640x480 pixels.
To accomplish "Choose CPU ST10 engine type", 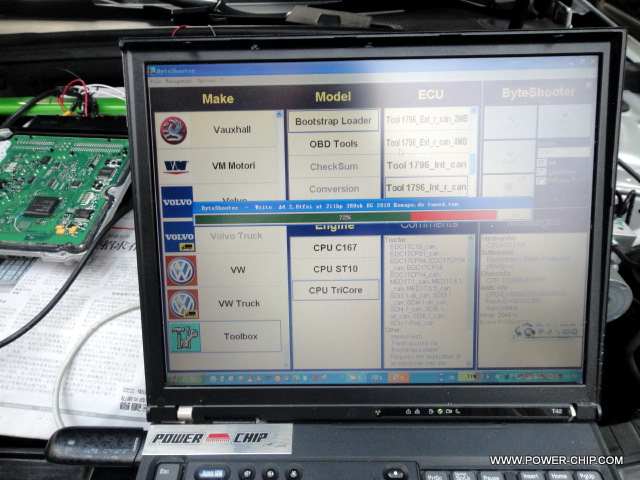I will click(336, 269).
